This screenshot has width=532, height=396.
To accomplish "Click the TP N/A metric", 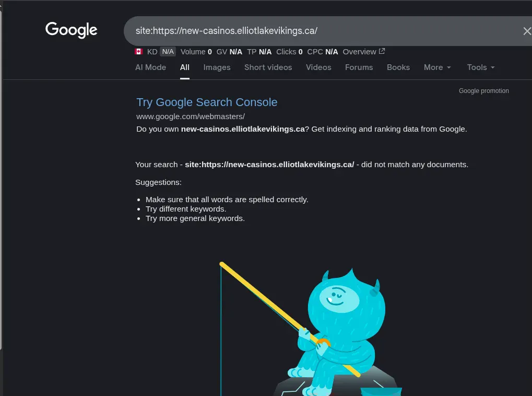I will (x=259, y=52).
